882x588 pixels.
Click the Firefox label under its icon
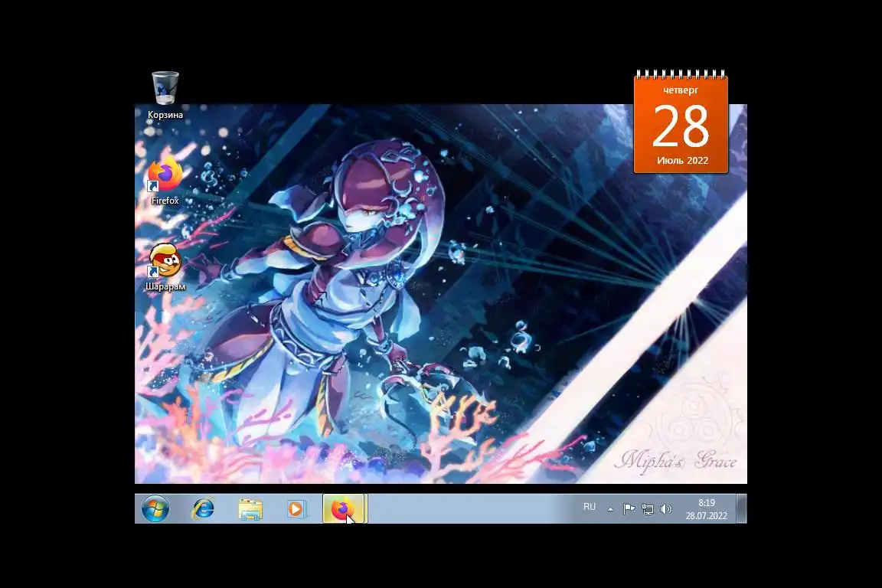pyautogui.click(x=165, y=201)
